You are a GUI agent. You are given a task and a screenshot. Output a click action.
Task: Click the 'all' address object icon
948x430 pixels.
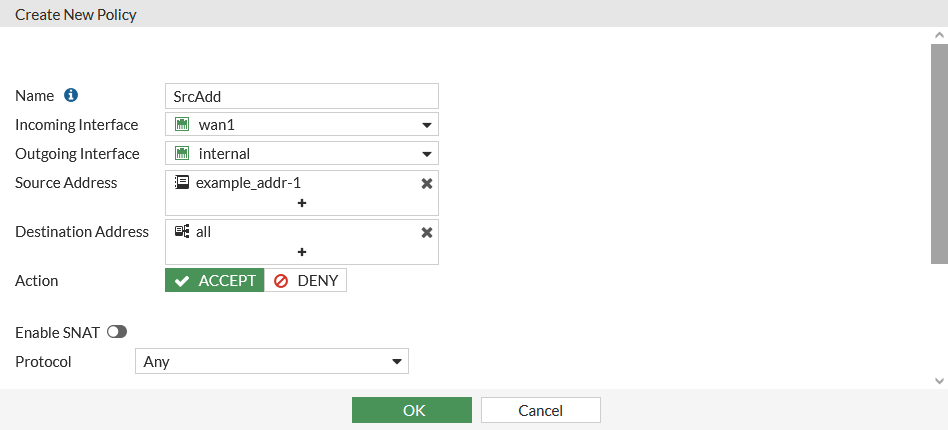(182, 231)
